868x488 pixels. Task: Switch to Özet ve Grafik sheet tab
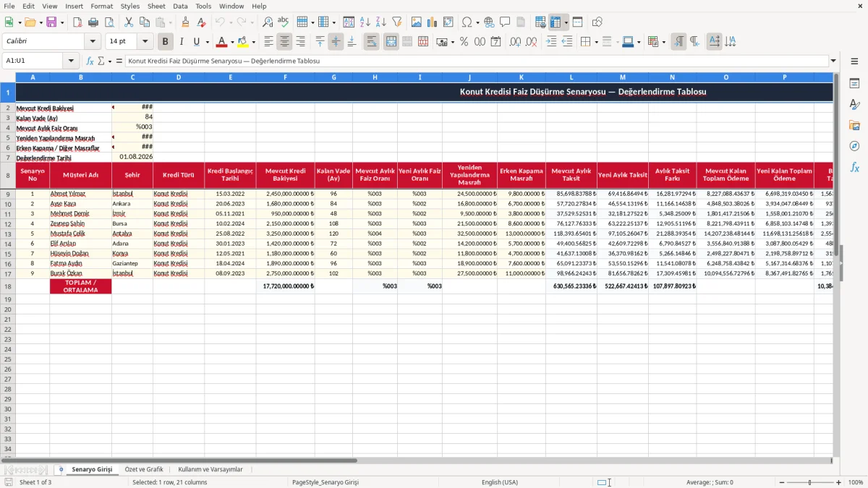point(144,469)
